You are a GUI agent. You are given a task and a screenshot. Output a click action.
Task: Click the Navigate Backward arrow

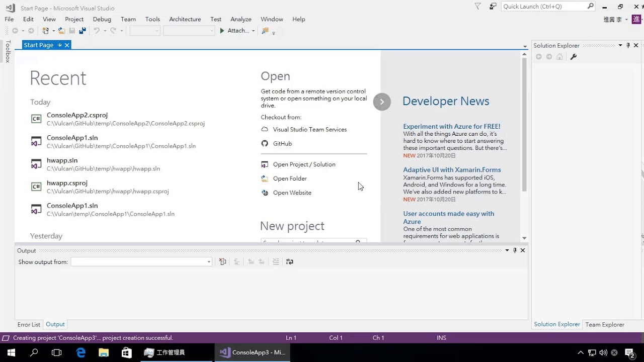(15, 31)
